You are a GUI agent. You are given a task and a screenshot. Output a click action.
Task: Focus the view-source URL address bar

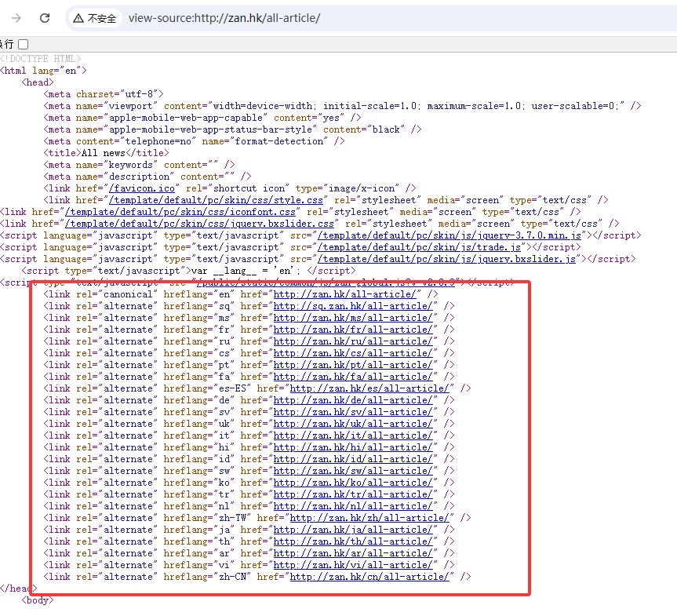pos(224,18)
